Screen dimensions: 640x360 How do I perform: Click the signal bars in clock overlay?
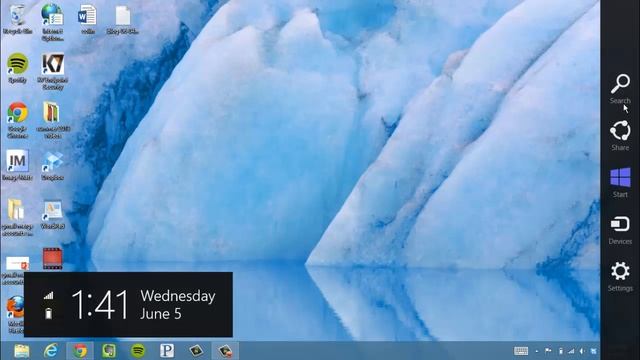48,296
